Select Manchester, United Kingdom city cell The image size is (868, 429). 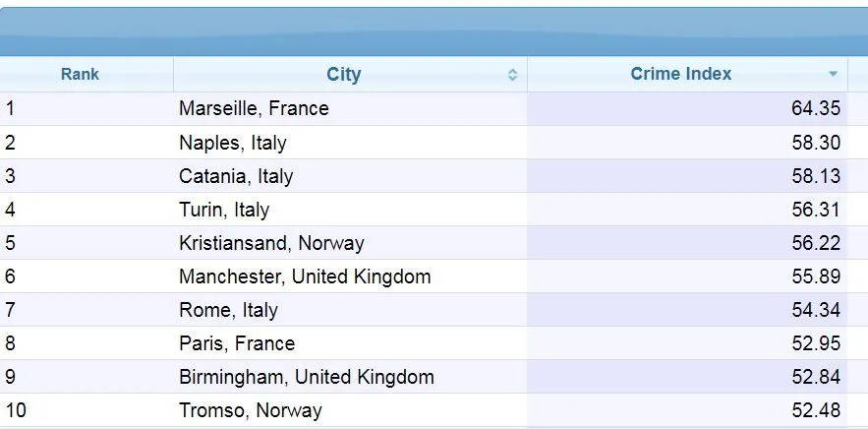pyautogui.click(x=305, y=276)
